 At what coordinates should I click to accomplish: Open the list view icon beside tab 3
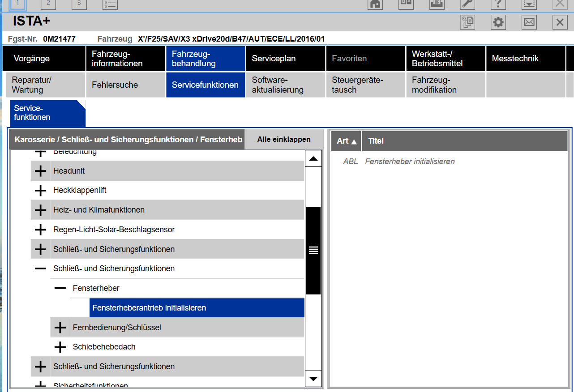point(110,4)
